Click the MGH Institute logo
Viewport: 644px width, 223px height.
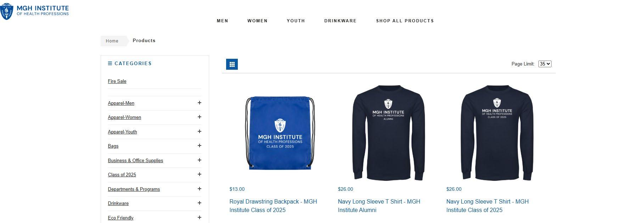(35, 11)
